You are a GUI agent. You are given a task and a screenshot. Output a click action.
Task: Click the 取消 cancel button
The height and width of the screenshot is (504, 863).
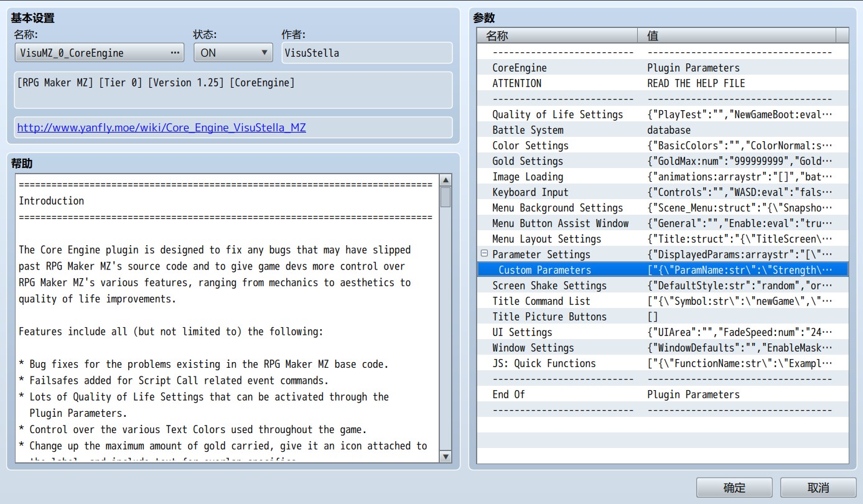(818, 488)
